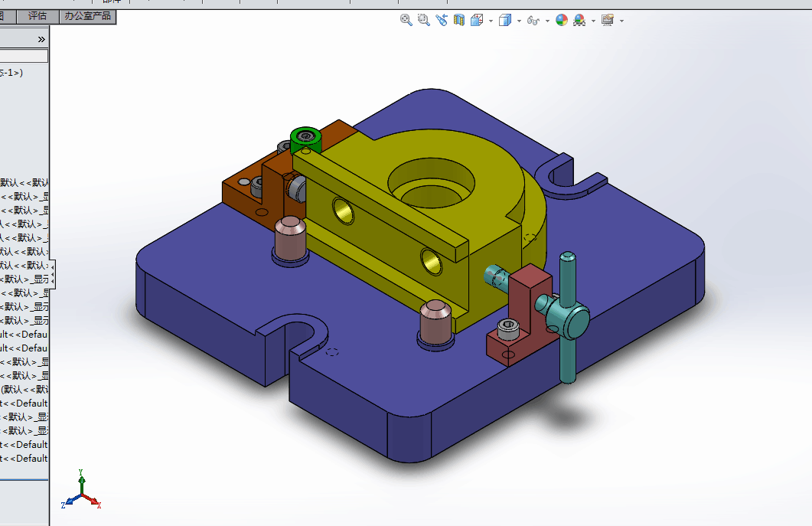Expand the panel with the » chevron

(41, 39)
